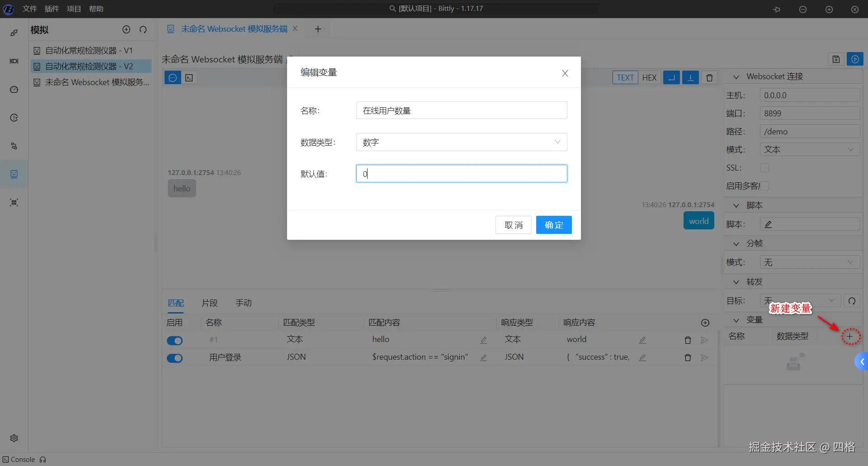Screen dimensions: 868x466
Task: Enable the SSL checkbox
Action: (x=764, y=168)
